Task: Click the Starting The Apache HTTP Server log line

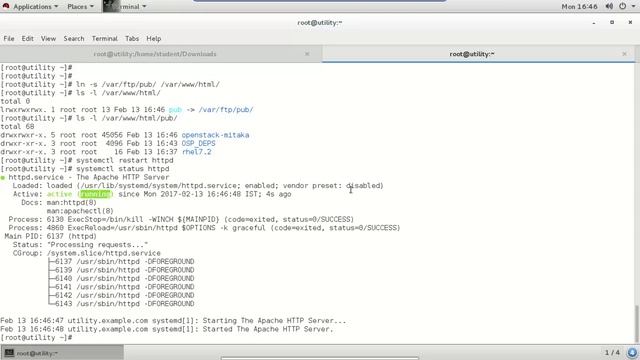Action: [173, 321]
